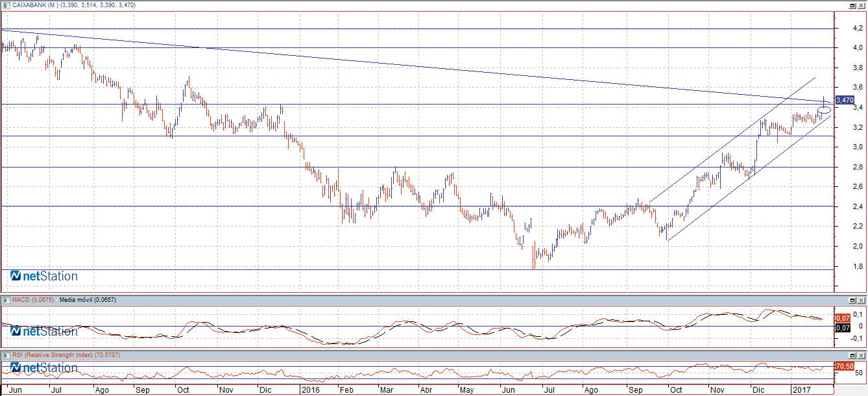Close the RSI indicator panel
Viewport: 868px width, 396px height.
pyautogui.click(x=862, y=356)
